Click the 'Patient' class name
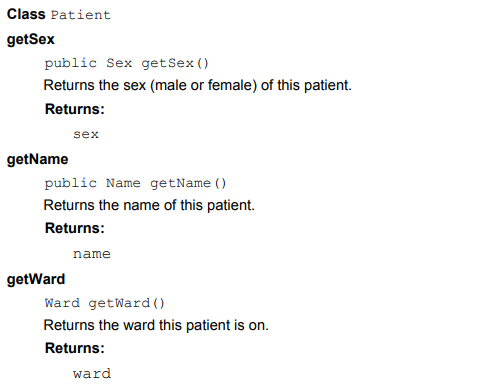The width and height of the screenshot is (498, 385). click(x=81, y=15)
